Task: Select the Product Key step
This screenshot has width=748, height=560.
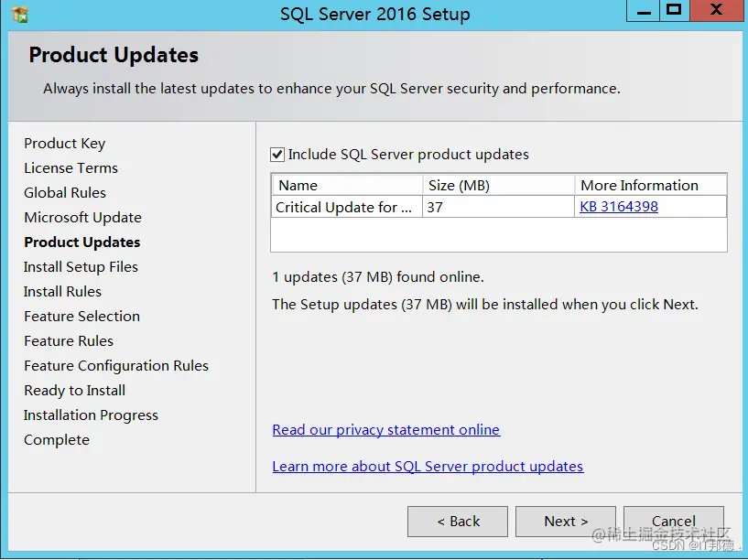Action: 64,144
